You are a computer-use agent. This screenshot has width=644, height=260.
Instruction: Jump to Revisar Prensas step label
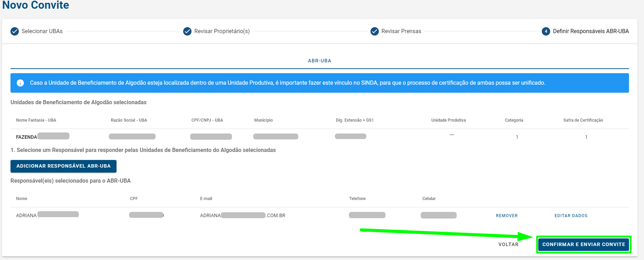(401, 31)
